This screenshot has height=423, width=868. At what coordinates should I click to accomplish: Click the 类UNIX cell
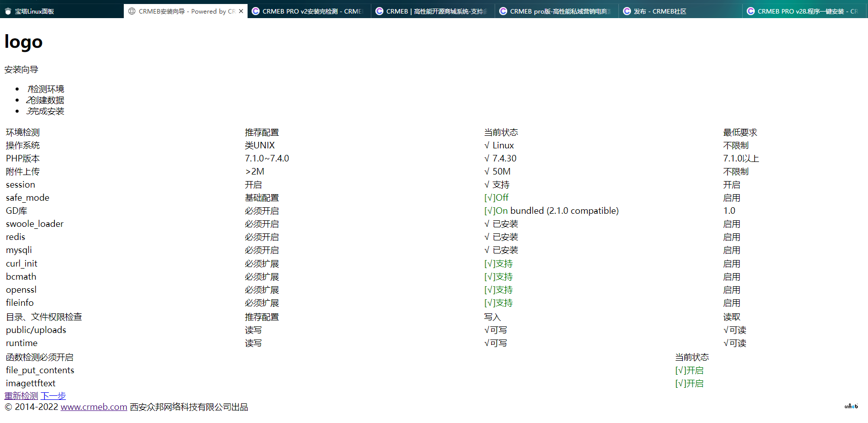260,145
